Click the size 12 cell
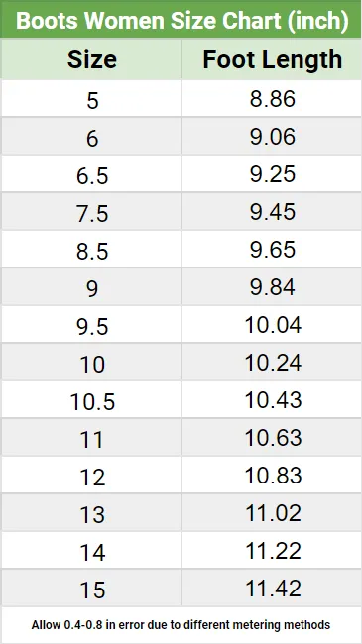The height and width of the screenshot is (644, 362). click(x=91, y=476)
